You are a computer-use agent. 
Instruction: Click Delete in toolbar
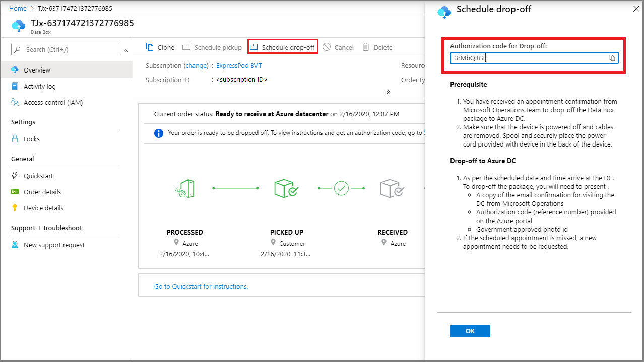[x=377, y=47]
